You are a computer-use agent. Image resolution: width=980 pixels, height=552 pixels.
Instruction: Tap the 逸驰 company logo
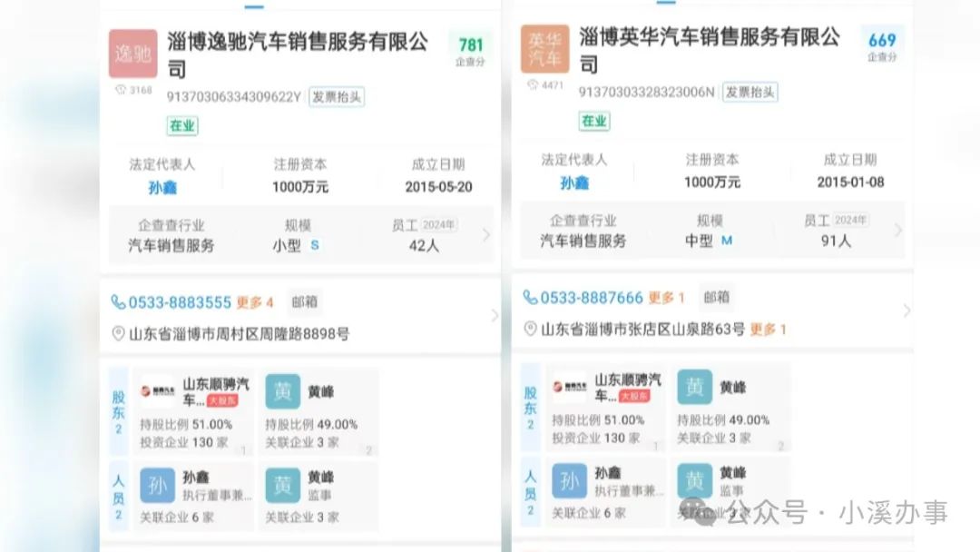coord(133,54)
